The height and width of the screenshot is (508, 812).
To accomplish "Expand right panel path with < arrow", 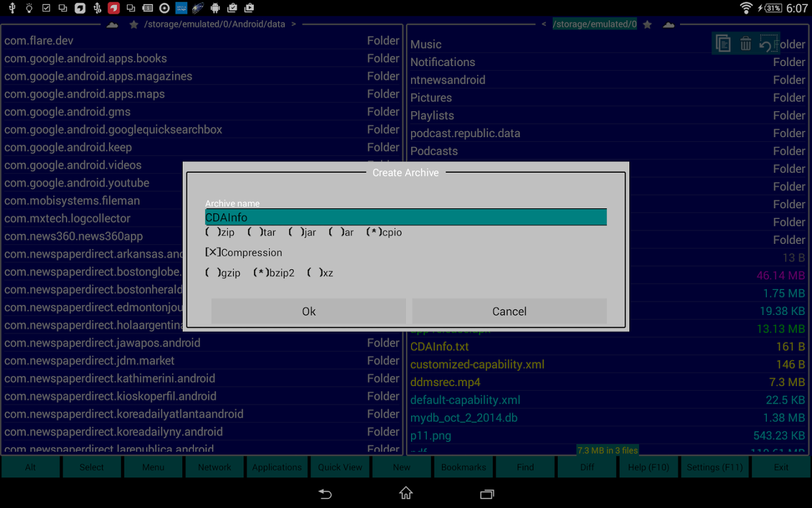I will 544,24.
